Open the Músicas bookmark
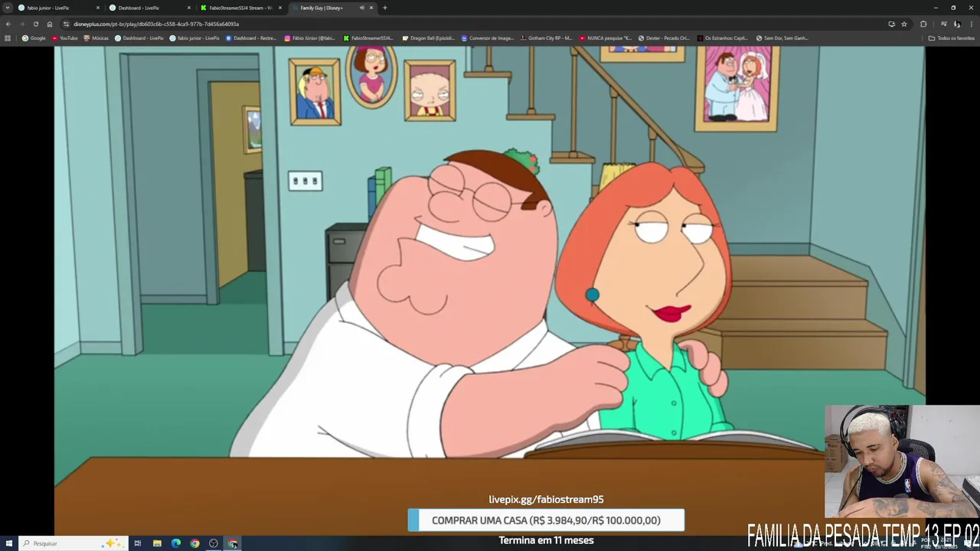 [96, 37]
